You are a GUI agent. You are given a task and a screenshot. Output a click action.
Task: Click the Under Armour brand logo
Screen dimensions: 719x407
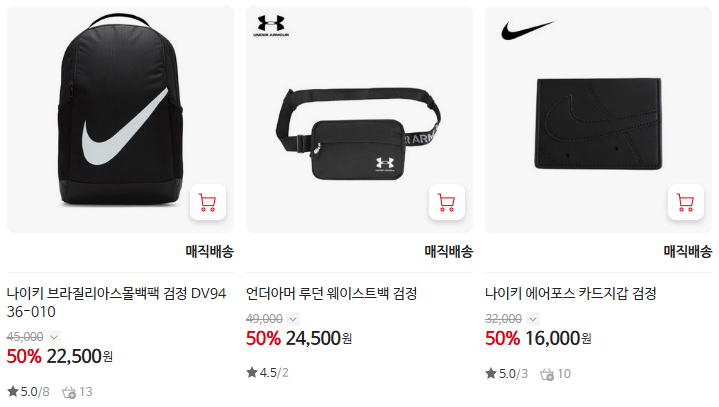pyautogui.click(x=271, y=26)
